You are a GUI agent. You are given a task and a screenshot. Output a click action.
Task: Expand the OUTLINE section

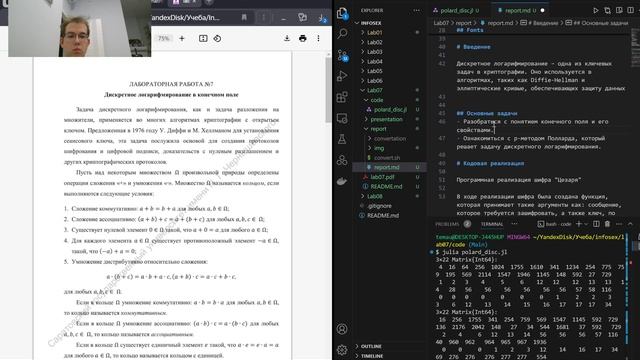(x=371, y=346)
